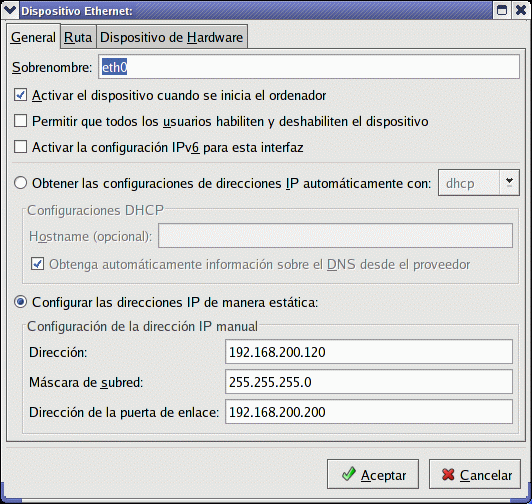Click the dhcp combo box field
Viewport: 532px width, 504px height.
(x=469, y=183)
